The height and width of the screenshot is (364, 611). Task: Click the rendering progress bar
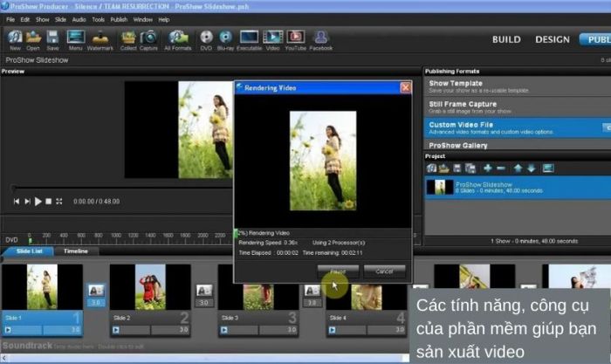click(x=323, y=233)
